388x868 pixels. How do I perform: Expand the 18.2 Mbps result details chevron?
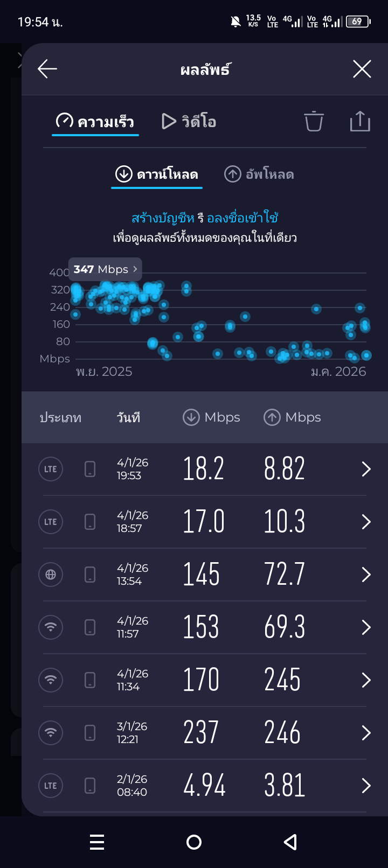[x=366, y=469]
